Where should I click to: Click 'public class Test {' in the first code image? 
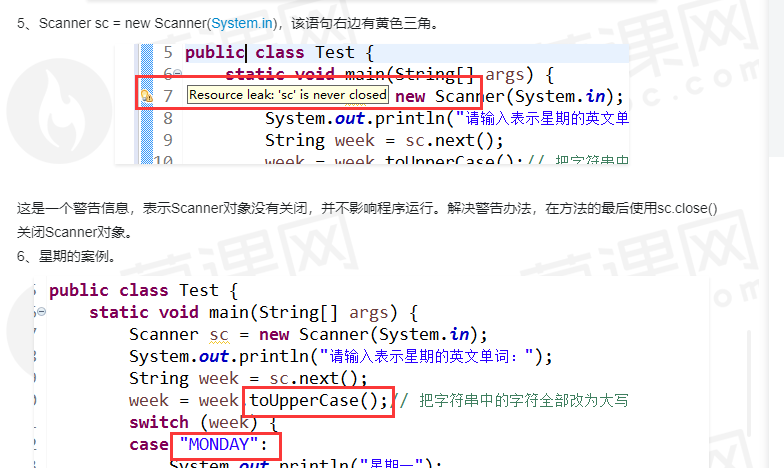click(x=280, y=52)
